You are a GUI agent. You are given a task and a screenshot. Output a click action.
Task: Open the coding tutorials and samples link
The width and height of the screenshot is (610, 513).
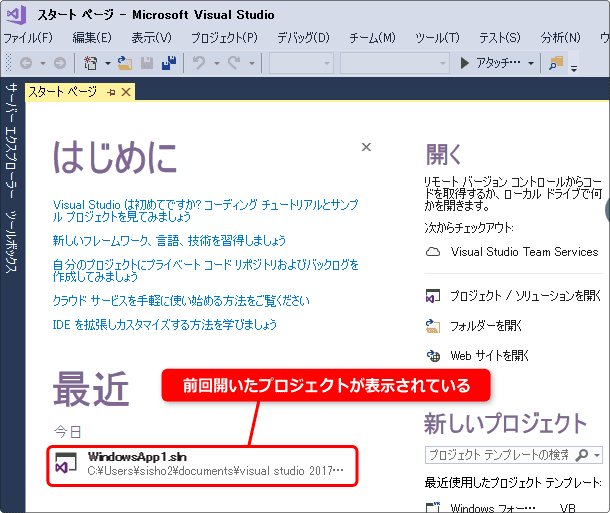pyautogui.click(x=205, y=210)
